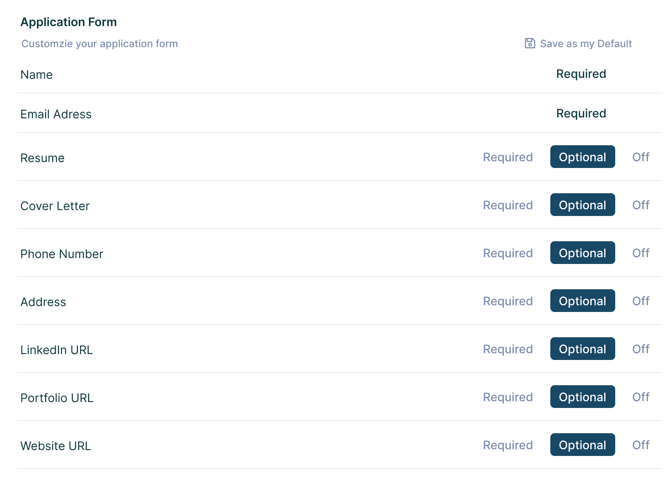Disable the Address field with Off
670x485 pixels.
coord(641,300)
